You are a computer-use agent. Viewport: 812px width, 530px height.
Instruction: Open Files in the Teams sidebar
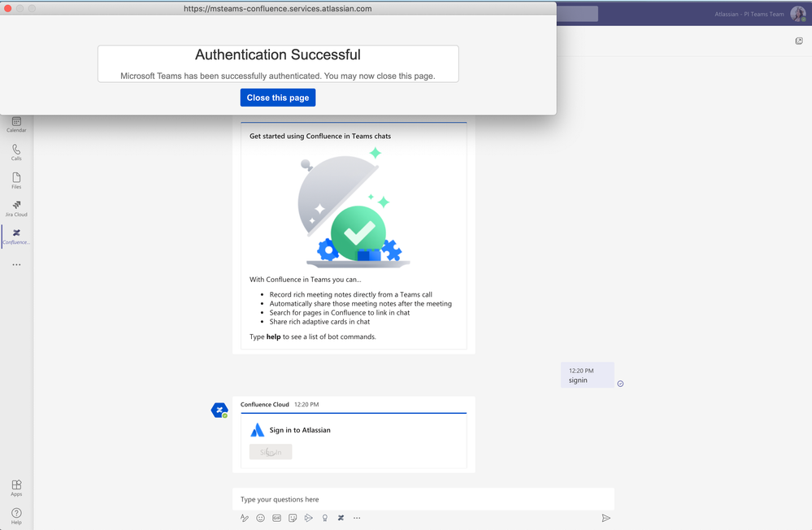[16, 180]
